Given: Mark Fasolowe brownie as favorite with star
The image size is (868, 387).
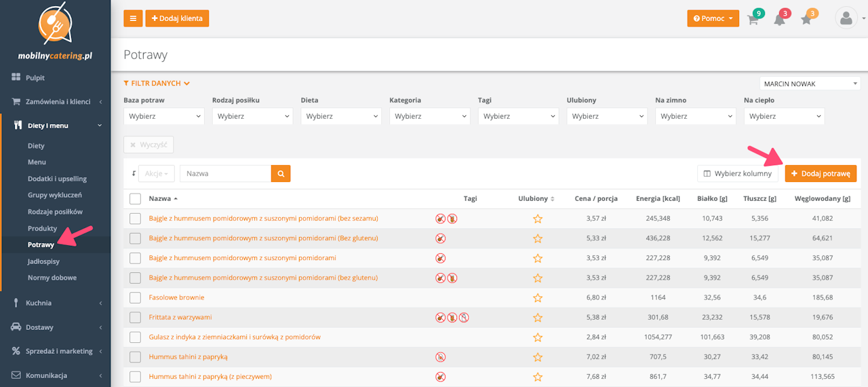Looking at the screenshot, I should (538, 298).
